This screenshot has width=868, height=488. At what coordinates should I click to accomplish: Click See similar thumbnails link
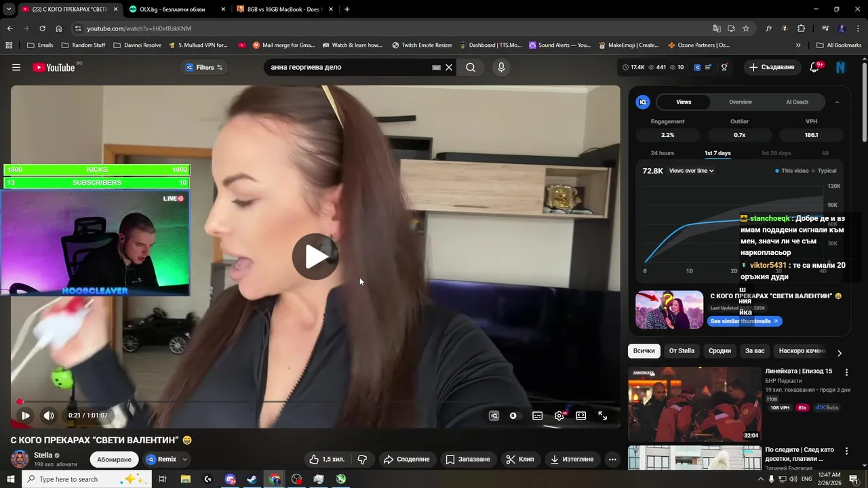745,321
